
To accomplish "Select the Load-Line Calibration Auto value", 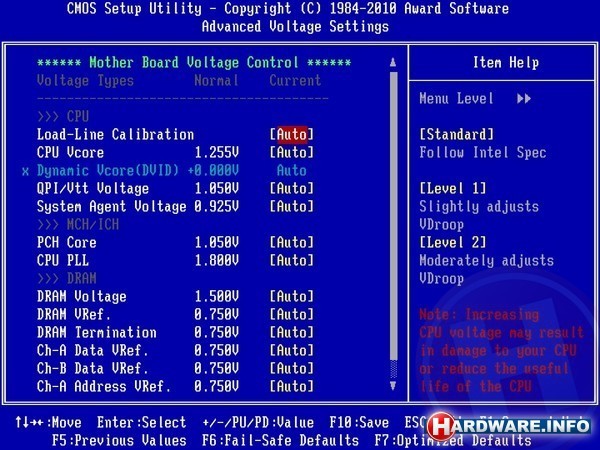I will coord(292,134).
